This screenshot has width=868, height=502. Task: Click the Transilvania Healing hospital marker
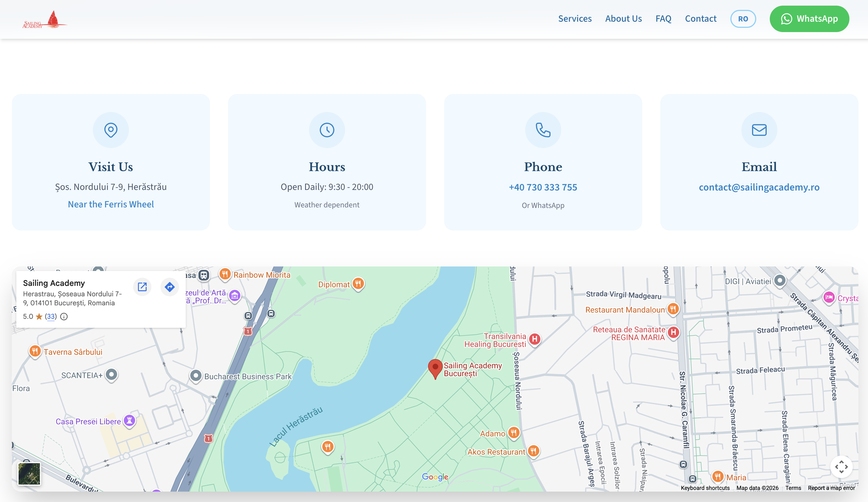[534, 339]
